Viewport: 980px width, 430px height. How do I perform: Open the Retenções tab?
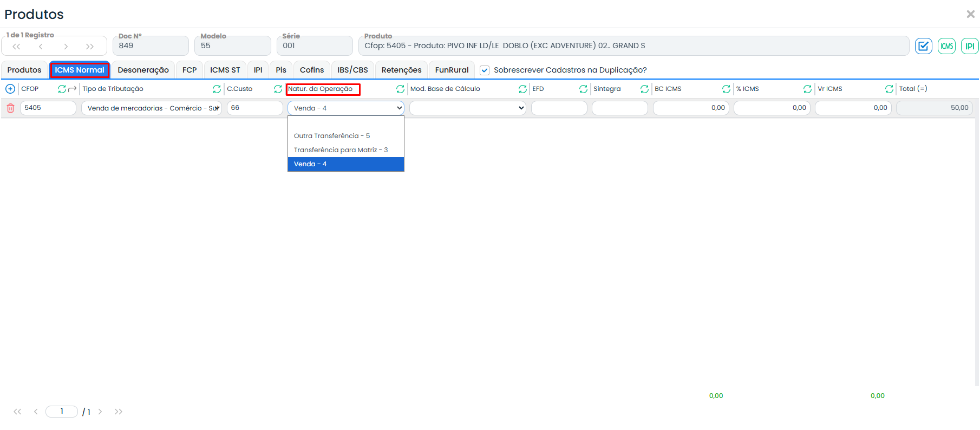401,70
